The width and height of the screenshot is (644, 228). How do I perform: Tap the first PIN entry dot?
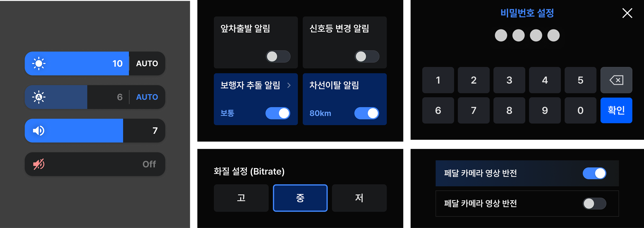tap(501, 35)
